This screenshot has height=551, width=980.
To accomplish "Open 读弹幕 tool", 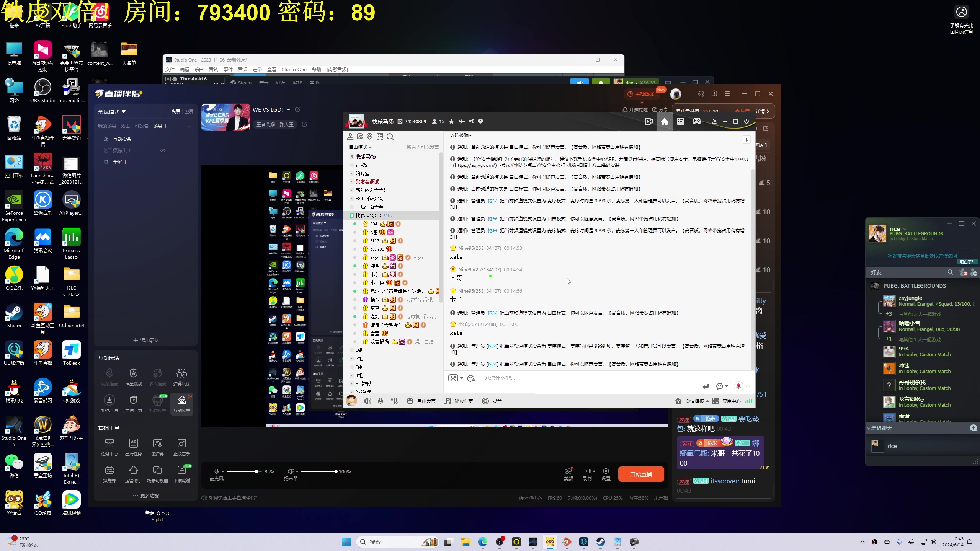I will click(x=157, y=447).
